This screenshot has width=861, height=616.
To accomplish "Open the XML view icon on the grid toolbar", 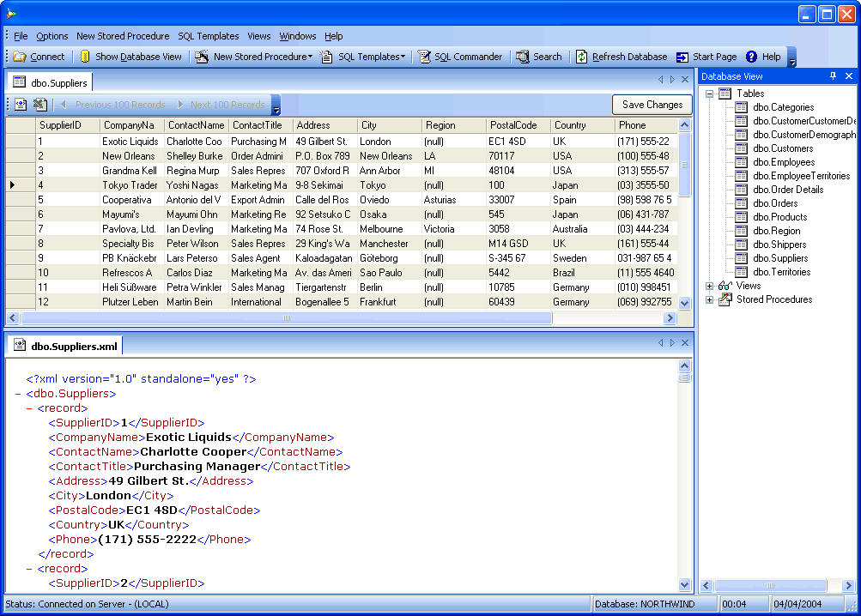I will point(20,104).
